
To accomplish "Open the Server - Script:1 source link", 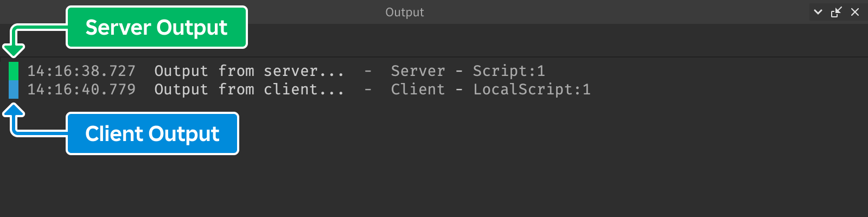I will [468, 71].
